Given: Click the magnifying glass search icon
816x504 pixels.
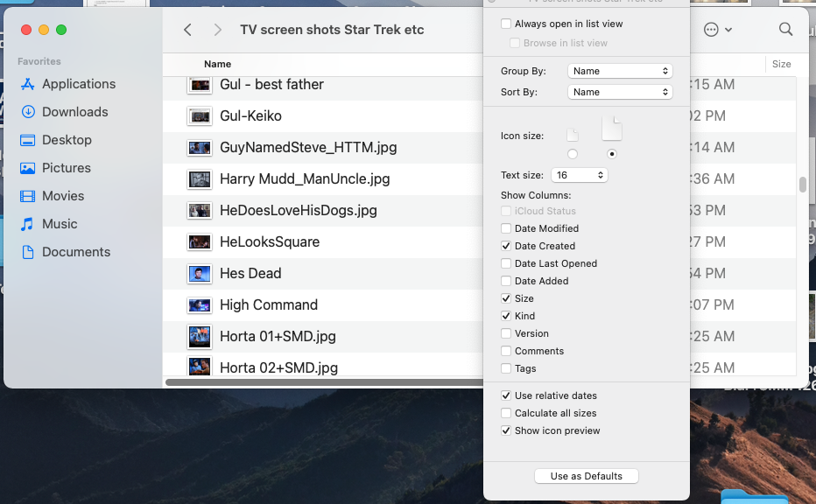Looking at the screenshot, I should pos(786,30).
